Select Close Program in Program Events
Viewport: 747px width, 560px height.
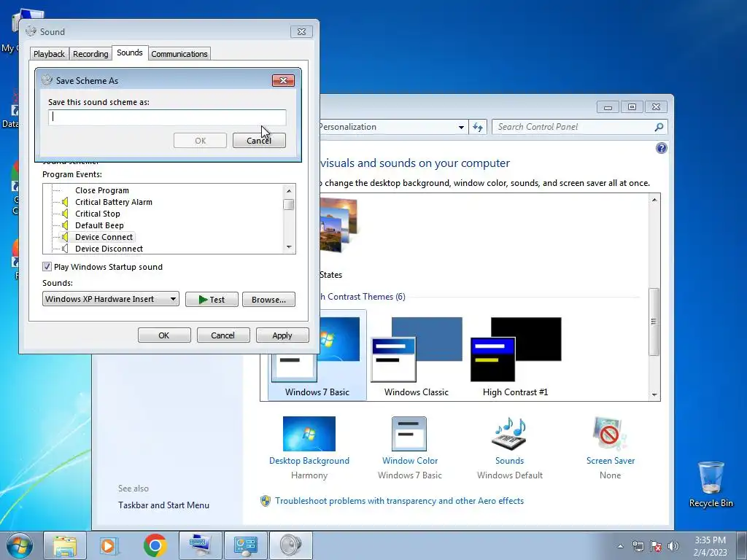(x=102, y=190)
